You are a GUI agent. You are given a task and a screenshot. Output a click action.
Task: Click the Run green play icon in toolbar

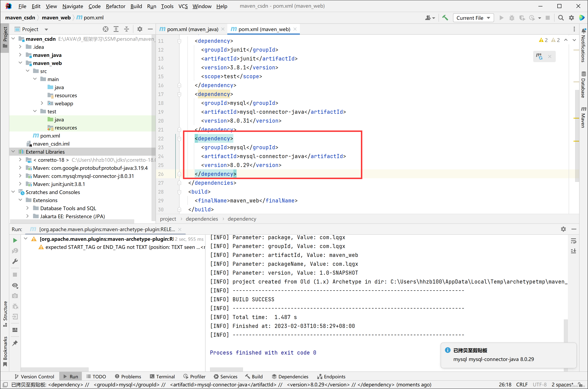pyautogui.click(x=502, y=18)
